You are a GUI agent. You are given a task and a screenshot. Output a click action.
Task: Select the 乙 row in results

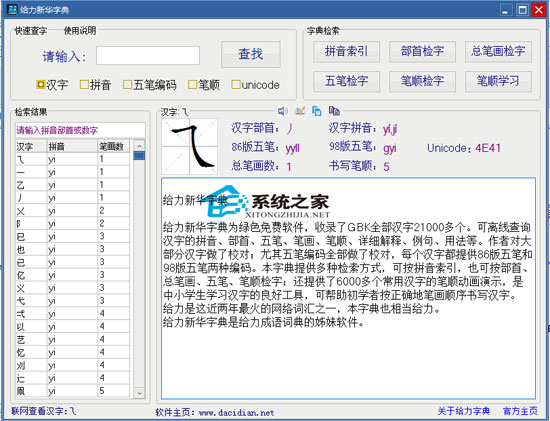[73, 185]
